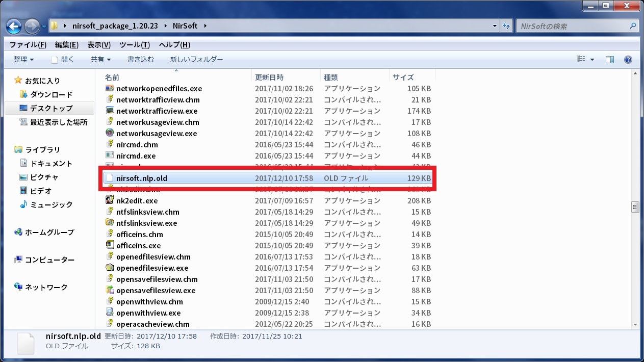The width and height of the screenshot is (644, 362).
Task: Open the ツール(T) menu
Action: [x=135, y=45]
